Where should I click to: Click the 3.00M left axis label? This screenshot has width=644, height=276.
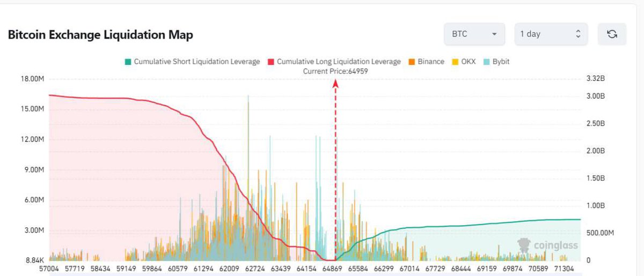tap(34, 230)
